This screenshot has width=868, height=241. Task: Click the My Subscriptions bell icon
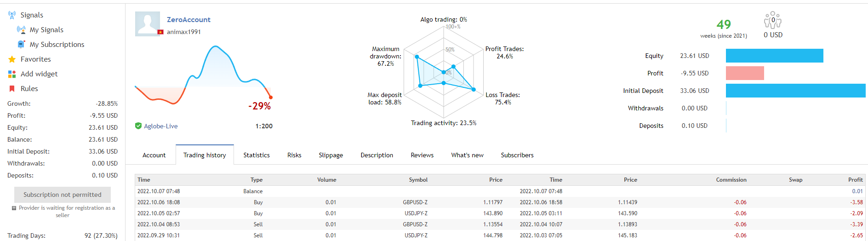[21, 45]
